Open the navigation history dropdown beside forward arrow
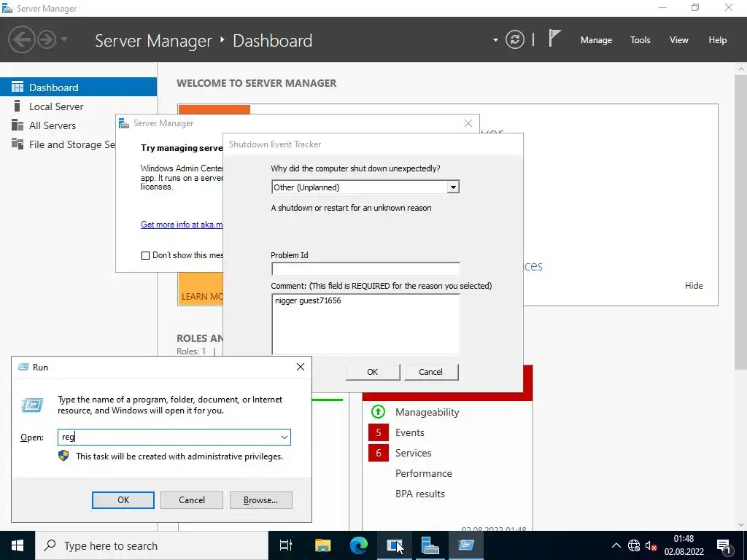This screenshot has width=747, height=560. coord(64,39)
